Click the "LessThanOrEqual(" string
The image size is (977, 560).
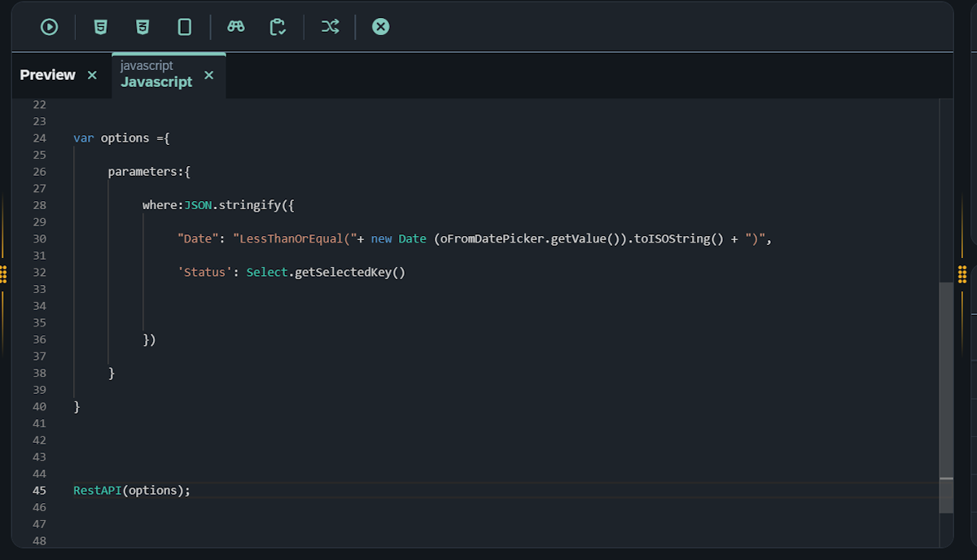295,238
